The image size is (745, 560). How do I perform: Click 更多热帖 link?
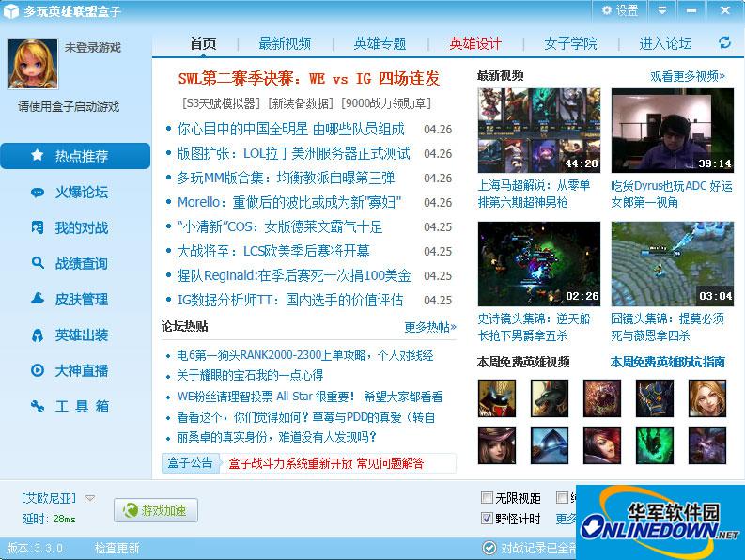430,327
